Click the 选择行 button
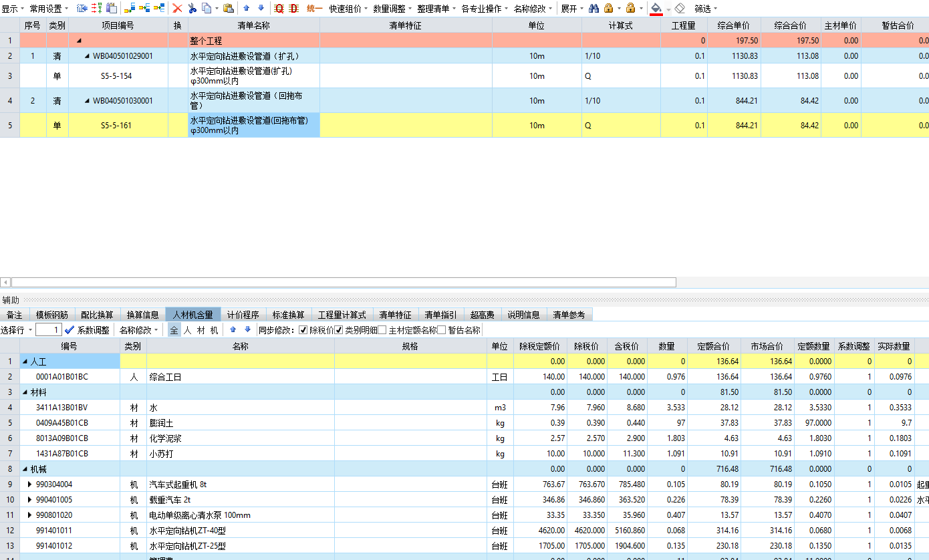Image resolution: width=929 pixels, height=560 pixels. (13, 330)
